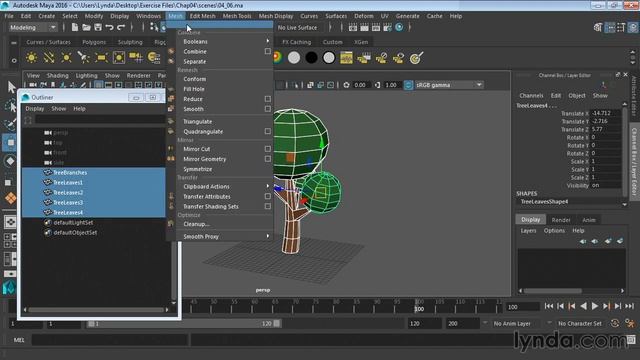Open the Reduce options box

[x=267, y=99]
